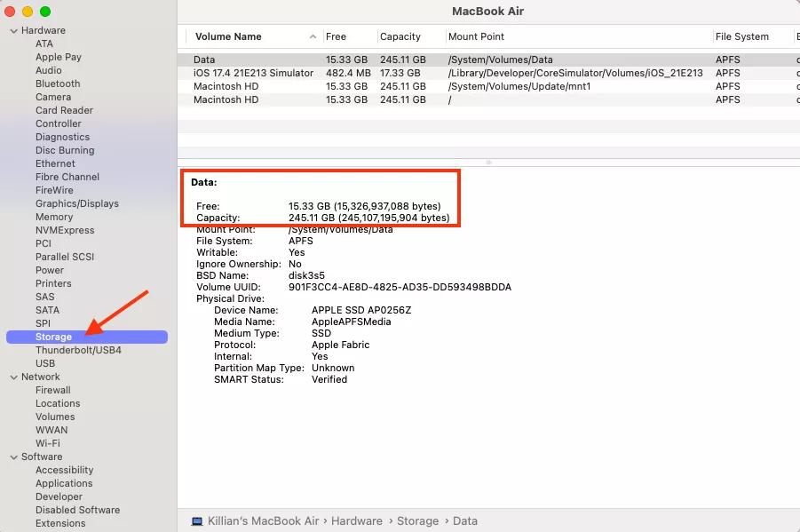Select the iOS 17.4 Simulator volume row
Image resolution: width=800 pixels, height=532 pixels.
pyautogui.click(x=253, y=73)
